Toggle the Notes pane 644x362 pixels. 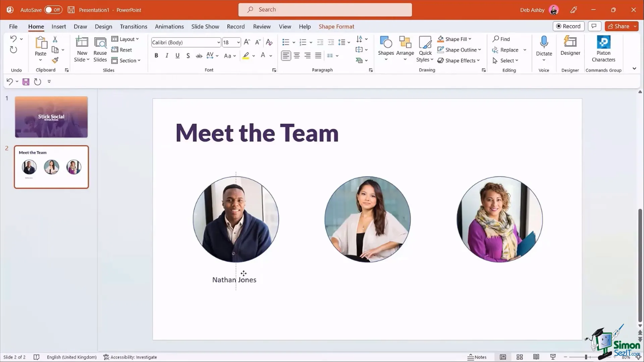(477, 357)
